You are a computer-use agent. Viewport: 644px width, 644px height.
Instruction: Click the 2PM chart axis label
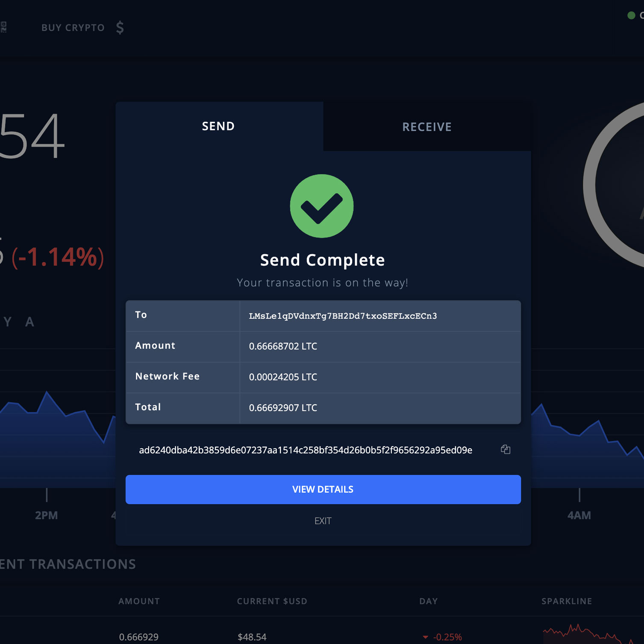47,515
